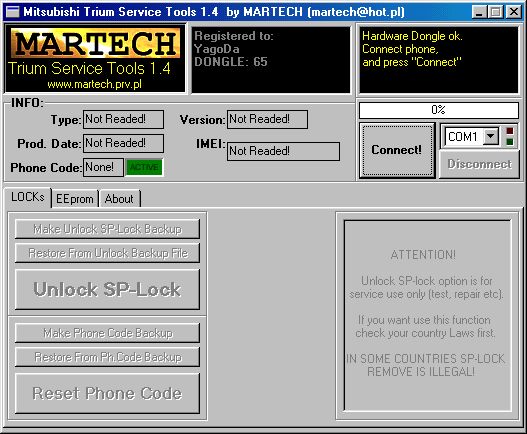Open the COM1 port dropdown arrow
This screenshot has width=527, height=434.
point(491,136)
